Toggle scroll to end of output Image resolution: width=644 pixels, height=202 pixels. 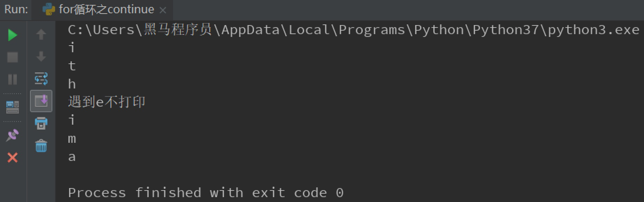pos(41,101)
